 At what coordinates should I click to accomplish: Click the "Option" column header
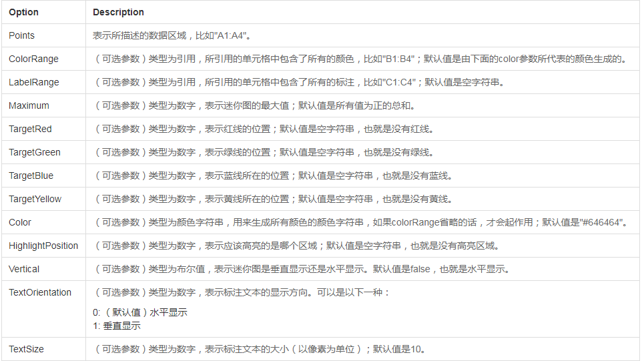coord(43,12)
